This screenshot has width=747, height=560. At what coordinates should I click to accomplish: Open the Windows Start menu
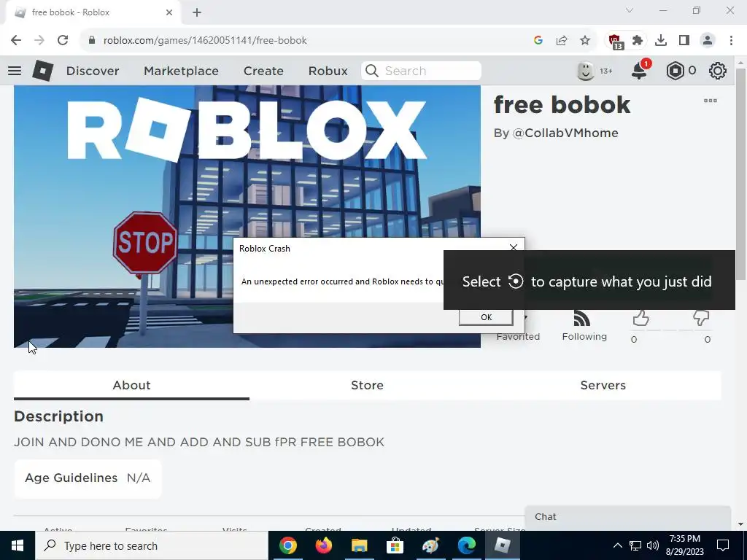pos(18,545)
